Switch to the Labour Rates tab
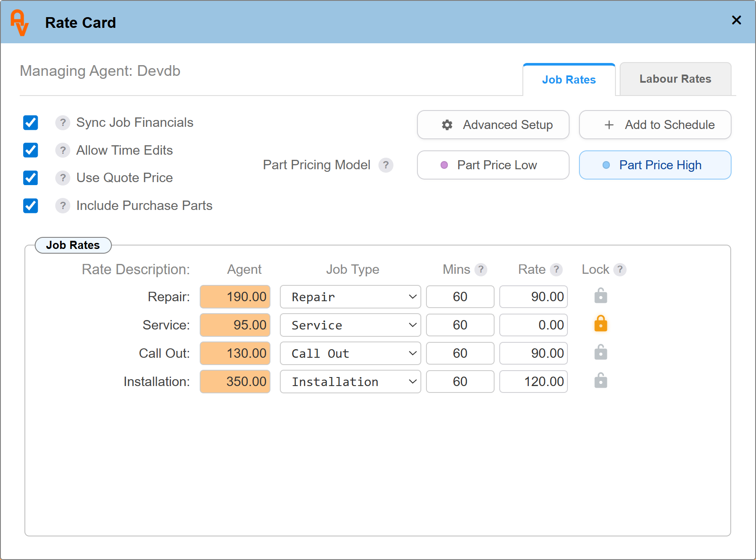 pos(675,79)
